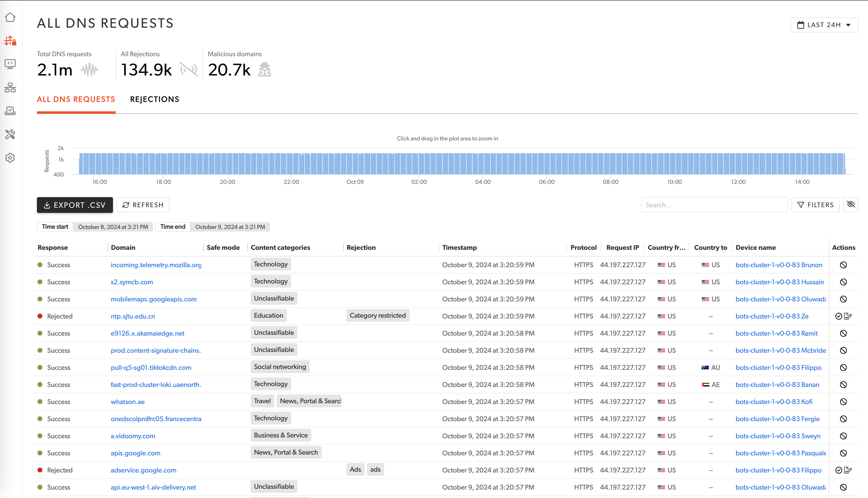Open the tools wrench sidebar icon
This screenshot has width=868, height=498.
pos(10,134)
